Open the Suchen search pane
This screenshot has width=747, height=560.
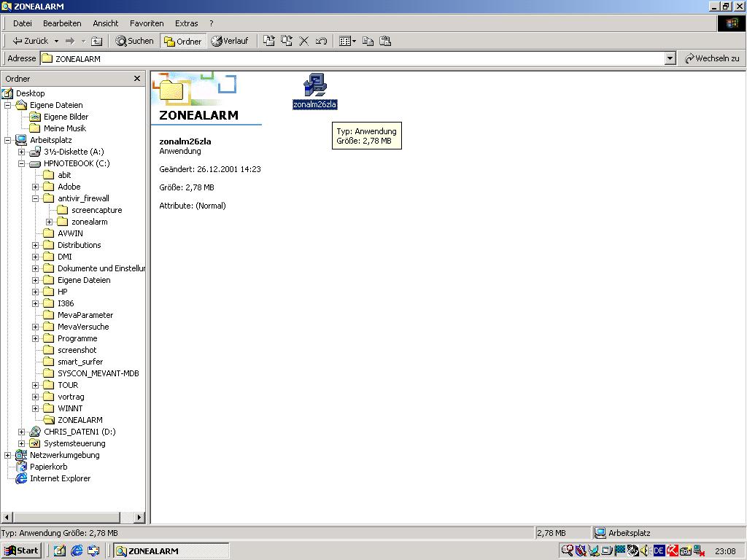point(135,41)
